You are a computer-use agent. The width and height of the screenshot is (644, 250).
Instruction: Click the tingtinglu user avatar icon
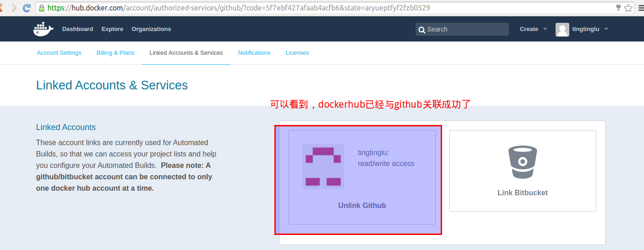(x=562, y=29)
